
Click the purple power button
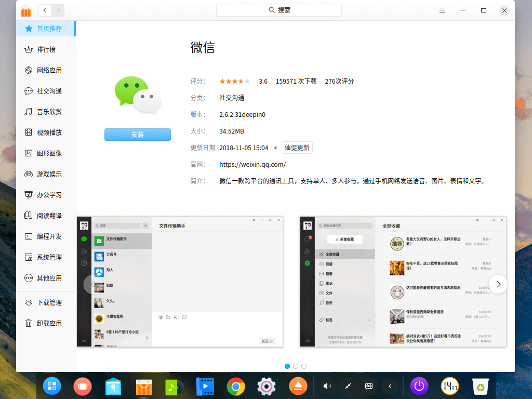point(419,386)
